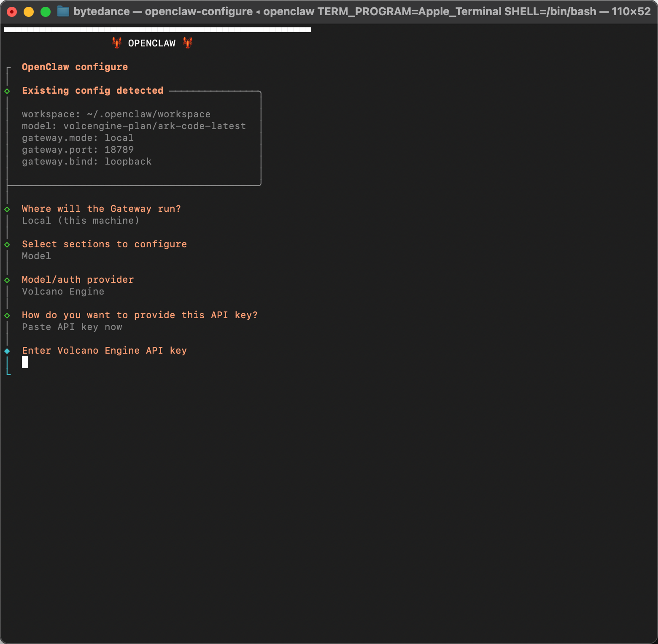This screenshot has width=658, height=644.
Task: Minimize the terminal using the yellow button
Action: 29,12
